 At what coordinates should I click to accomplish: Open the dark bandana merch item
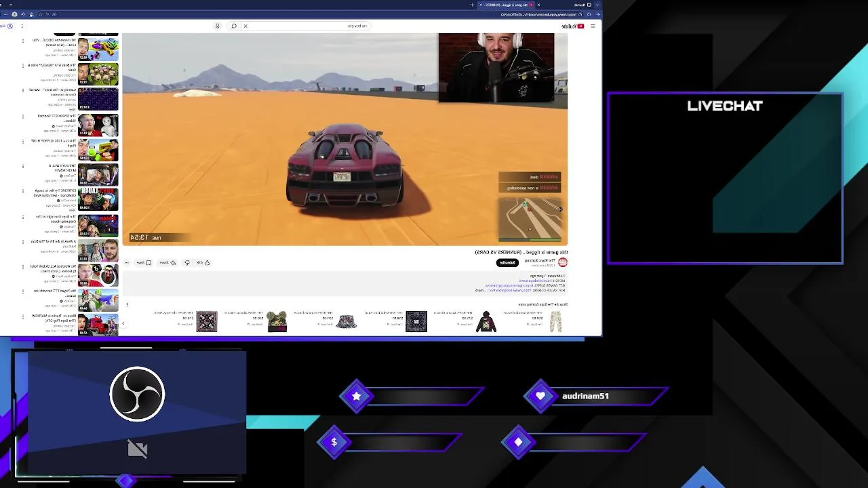coord(416,321)
